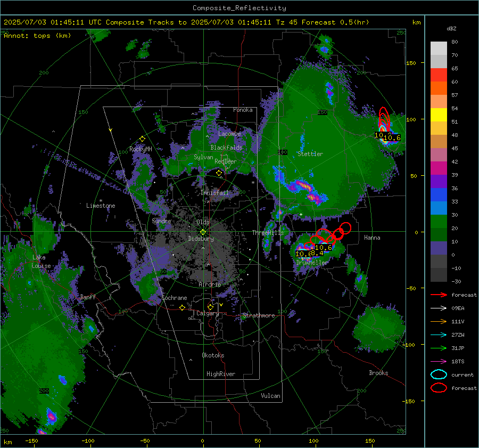
Task: Click the green swatch between 30 and 20
Action: [439, 222]
